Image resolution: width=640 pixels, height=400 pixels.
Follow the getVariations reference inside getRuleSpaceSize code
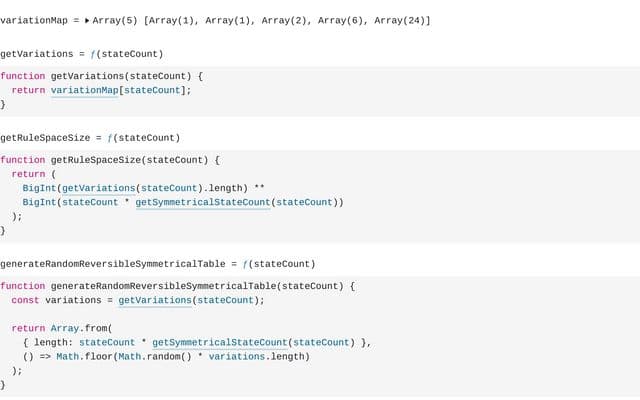[x=99, y=188]
